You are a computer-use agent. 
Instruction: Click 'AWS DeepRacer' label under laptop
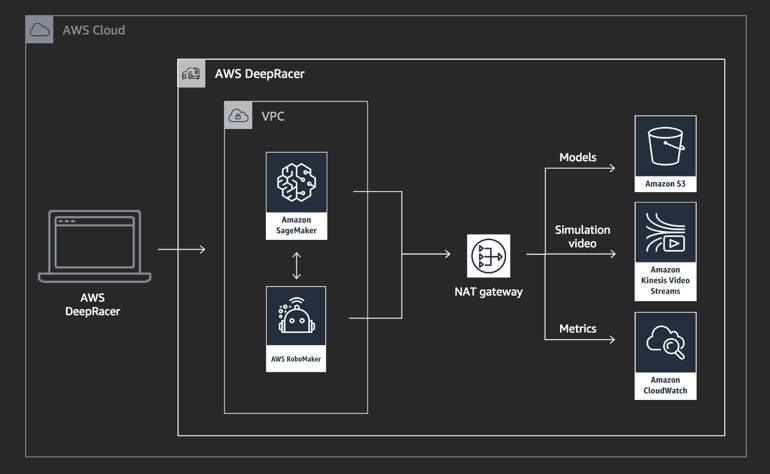93,305
